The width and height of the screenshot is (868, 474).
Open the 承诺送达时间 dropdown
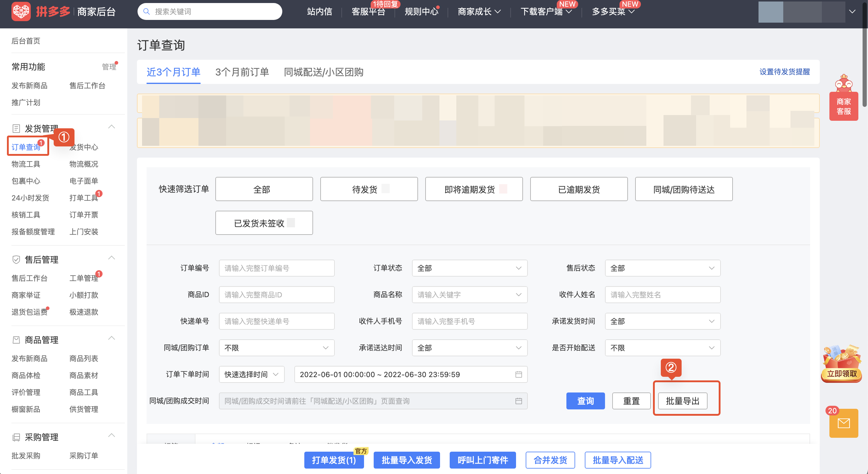point(469,348)
